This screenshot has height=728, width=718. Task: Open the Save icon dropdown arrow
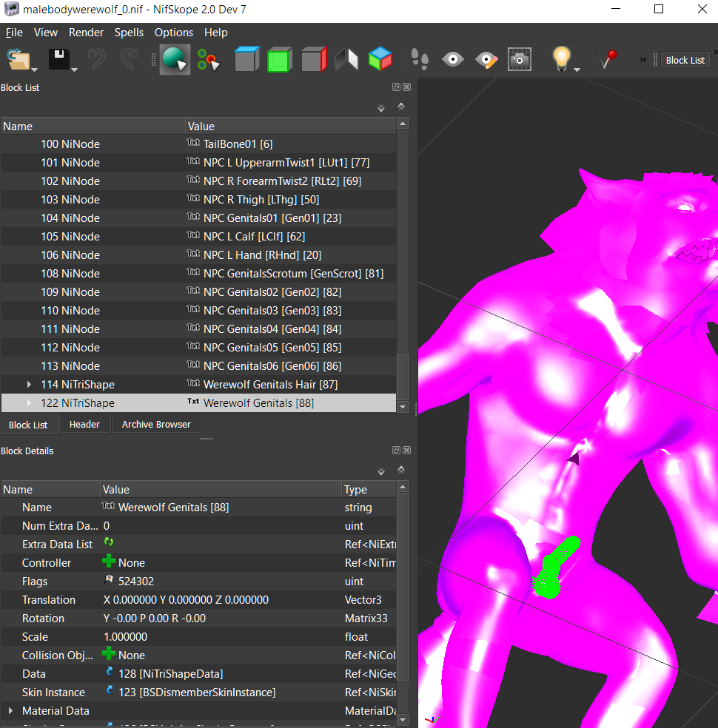(x=74, y=70)
